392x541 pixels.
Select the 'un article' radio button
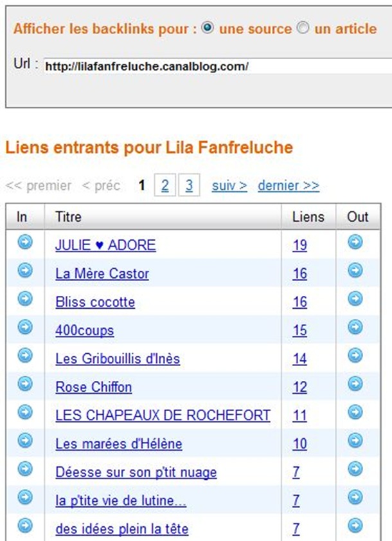tap(303, 28)
